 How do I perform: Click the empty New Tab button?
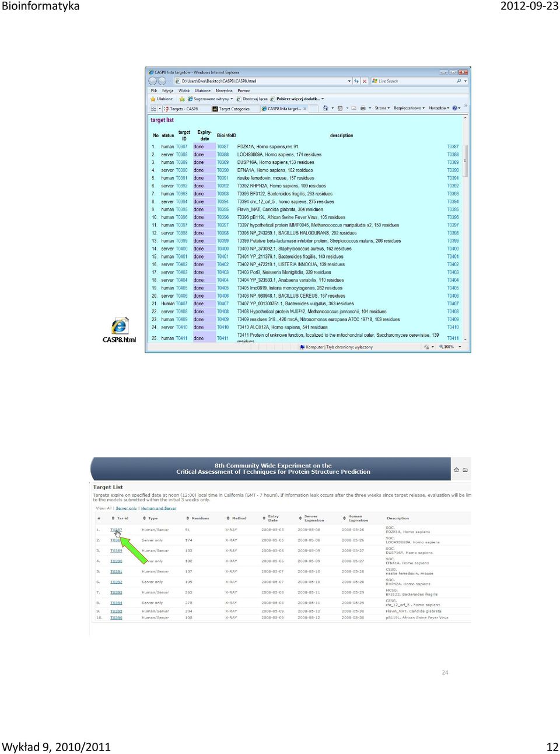coord(314,109)
